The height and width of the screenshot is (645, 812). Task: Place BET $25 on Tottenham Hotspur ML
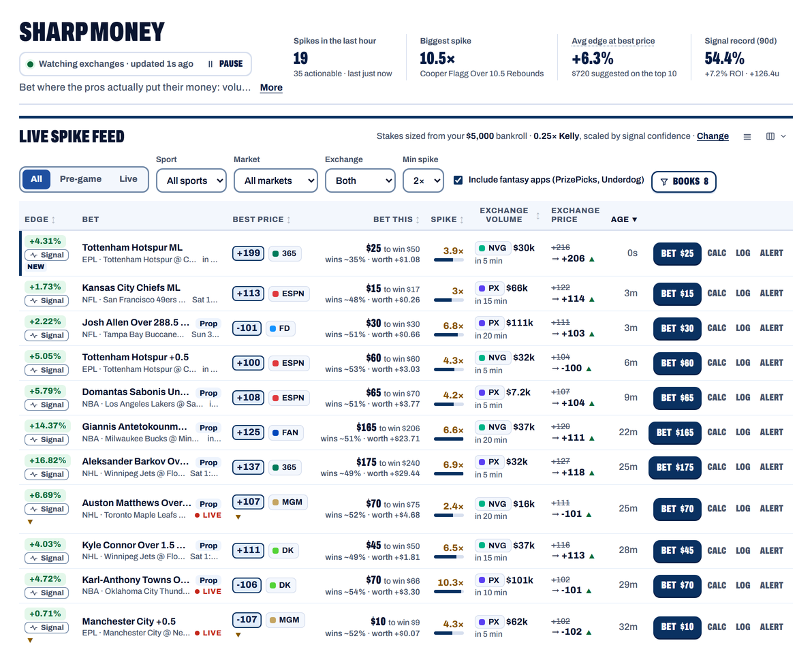tap(677, 253)
